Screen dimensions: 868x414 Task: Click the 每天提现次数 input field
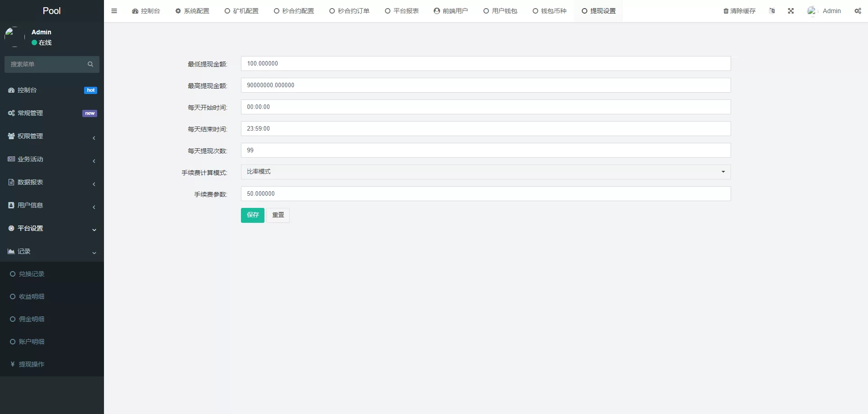click(486, 151)
